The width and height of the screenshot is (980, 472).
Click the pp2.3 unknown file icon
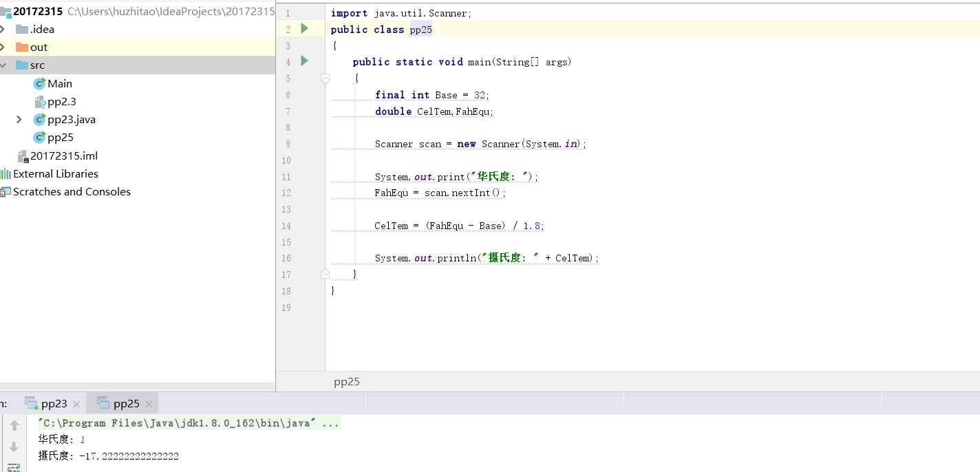(x=39, y=101)
